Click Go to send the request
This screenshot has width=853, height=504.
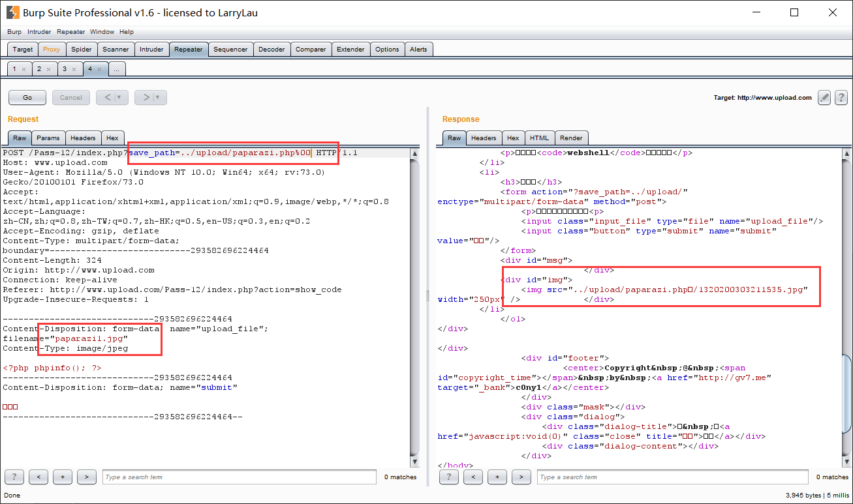[27, 98]
